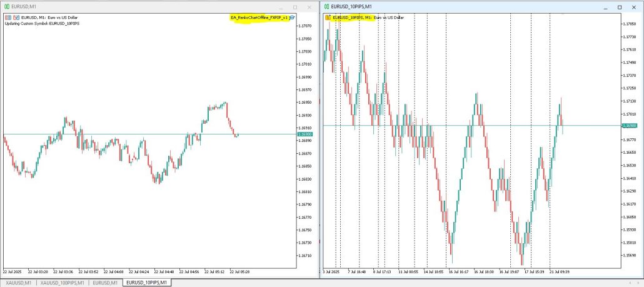Viewport: 644px width, 287px height.
Task: Switch to the XAUUSD,M1 chart tab
Action: 19,283
